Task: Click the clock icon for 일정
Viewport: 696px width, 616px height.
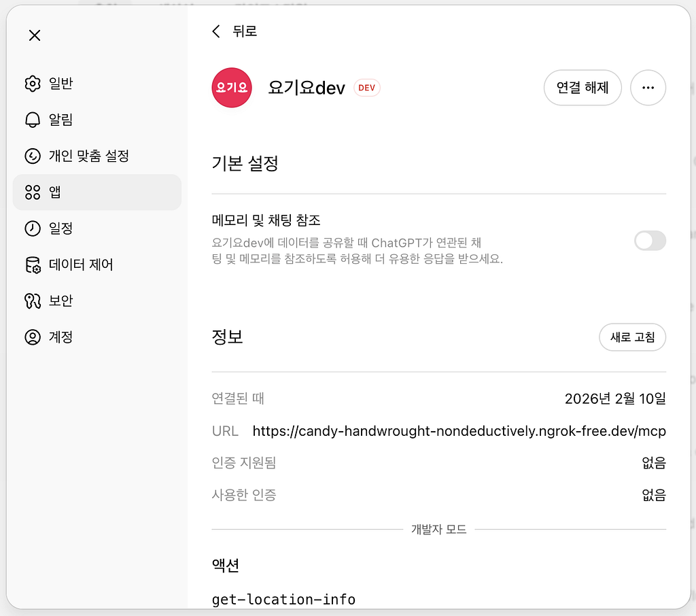Action: pos(33,228)
